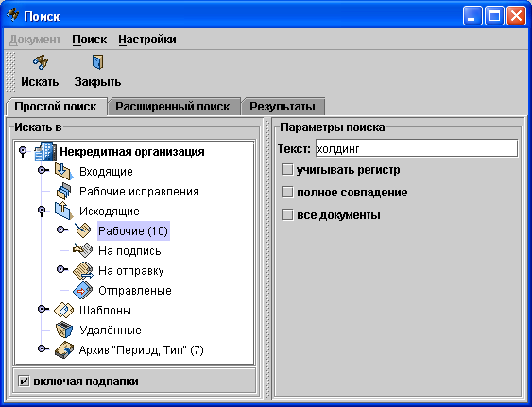Click the Рабочие (10) pencil icon
Image resolution: width=532 pixels, height=407 pixels.
82,230
